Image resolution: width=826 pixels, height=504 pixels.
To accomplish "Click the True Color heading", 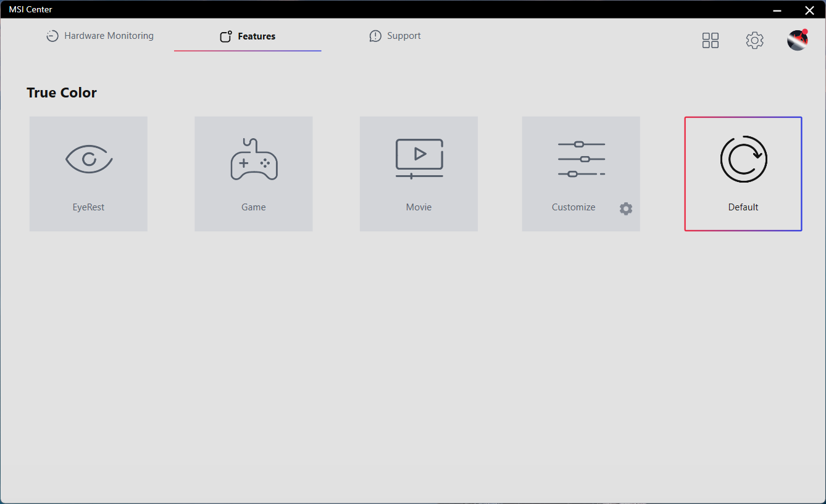I will pos(62,93).
